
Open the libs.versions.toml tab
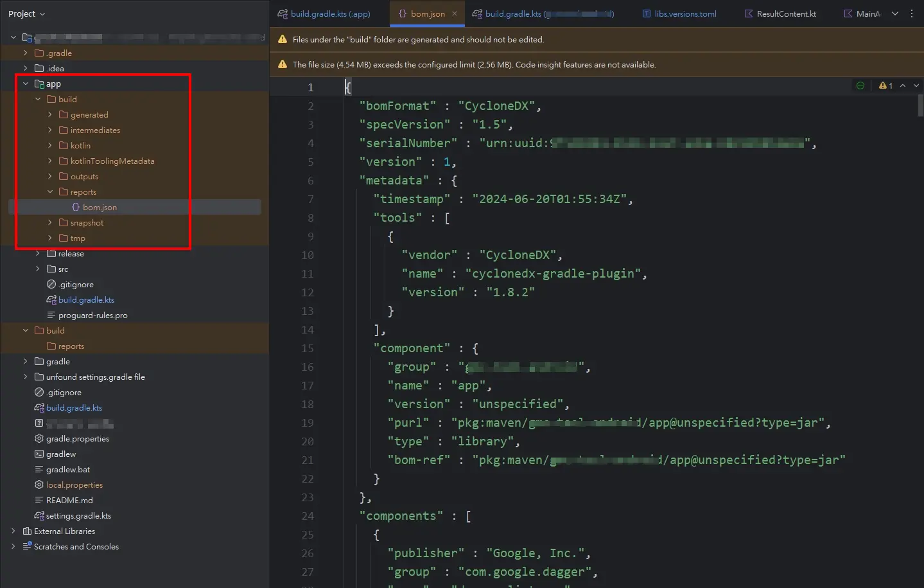679,13
